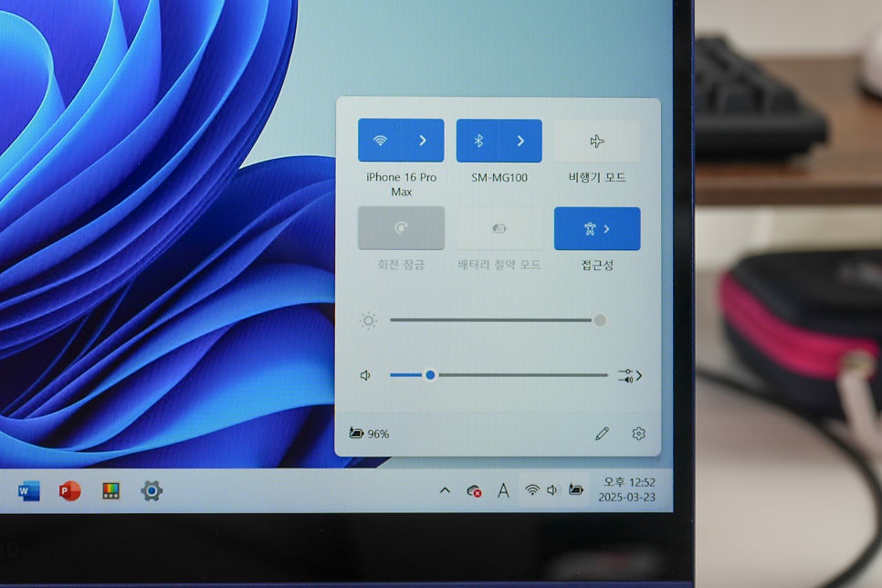The image size is (882, 588).
Task: Click OneDrive cloud error tray icon
Action: pyautogui.click(x=474, y=491)
